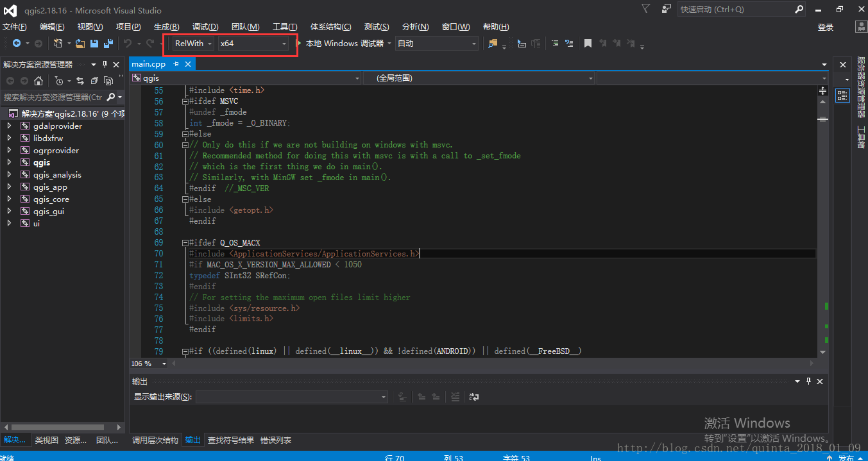
Task: Toggle auto-hide pin of the 输出 panel
Action: click(808, 381)
